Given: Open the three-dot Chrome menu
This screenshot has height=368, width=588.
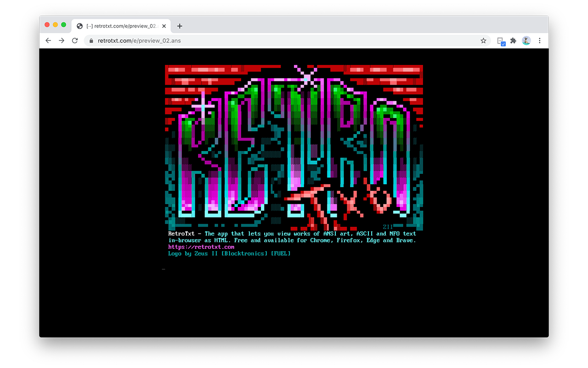Looking at the screenshot, I should [539, 40].
